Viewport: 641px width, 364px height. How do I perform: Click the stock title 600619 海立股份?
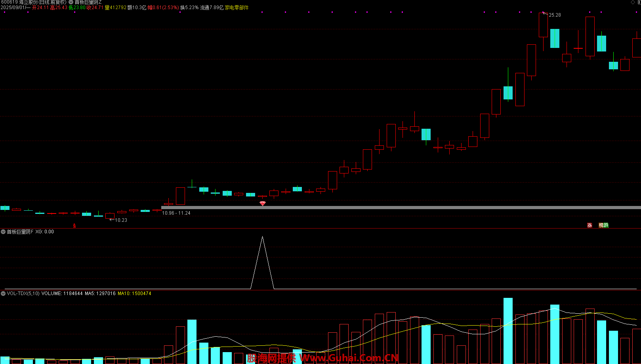(34, 2)
